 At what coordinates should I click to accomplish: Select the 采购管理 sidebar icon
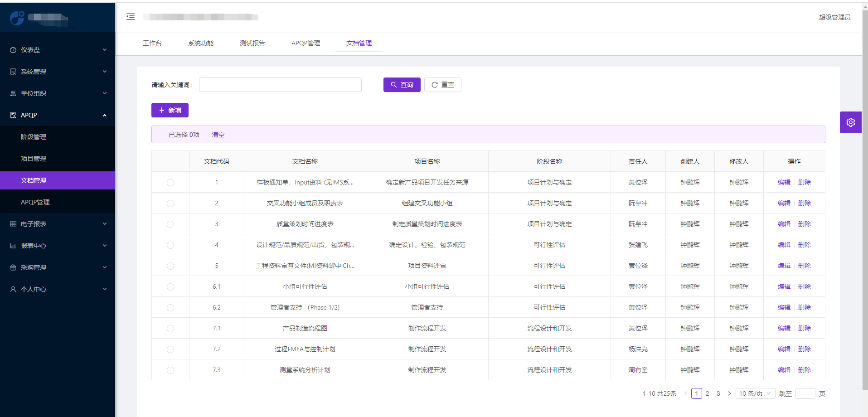(12, 267)
